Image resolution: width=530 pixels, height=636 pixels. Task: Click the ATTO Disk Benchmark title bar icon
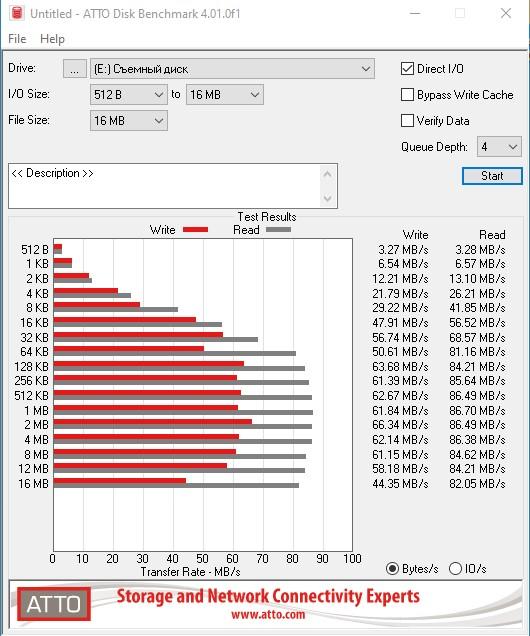17,13
